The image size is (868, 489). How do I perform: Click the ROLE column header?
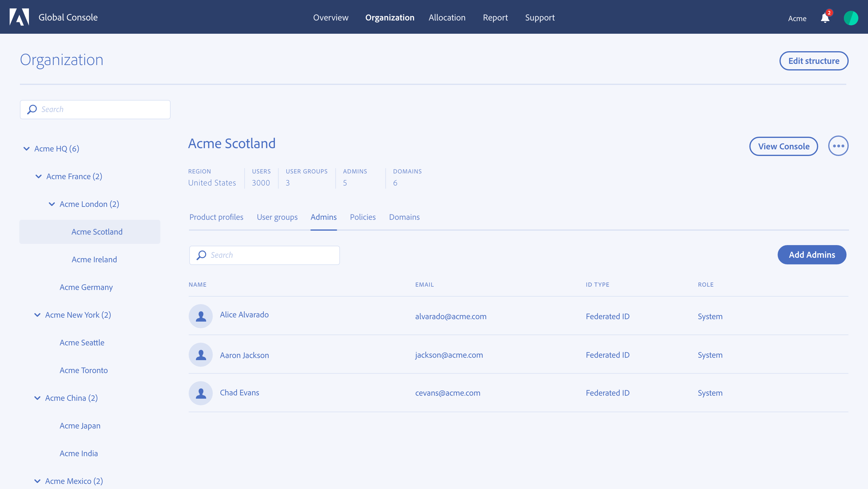(705, 284)
